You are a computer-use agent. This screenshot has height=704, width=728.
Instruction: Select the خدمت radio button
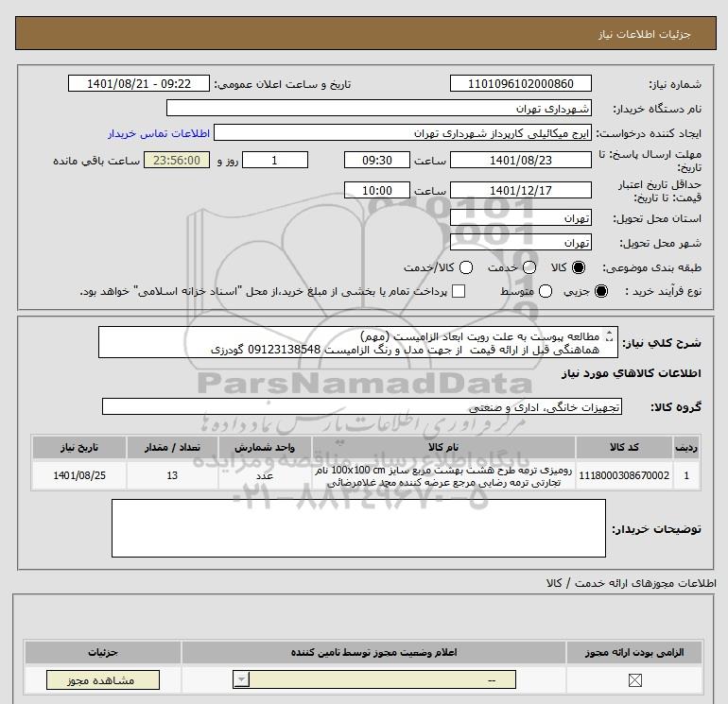click(529, 267)
